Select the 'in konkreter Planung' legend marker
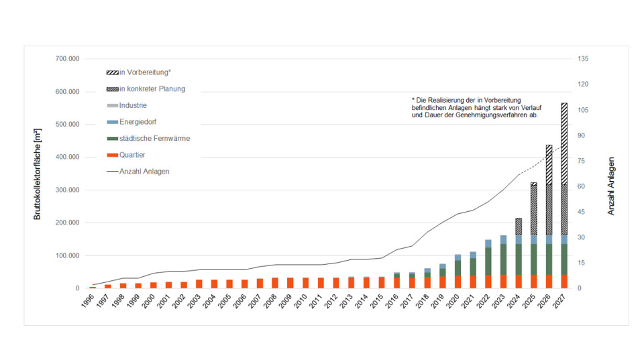The width and height of the screenshot is (644, 362). point(112,88)
